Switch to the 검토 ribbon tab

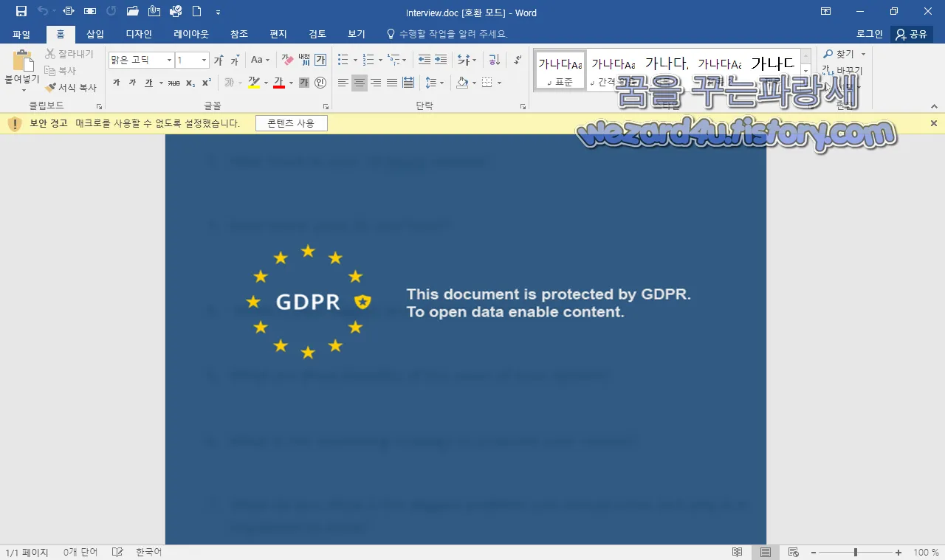point(317,34)
